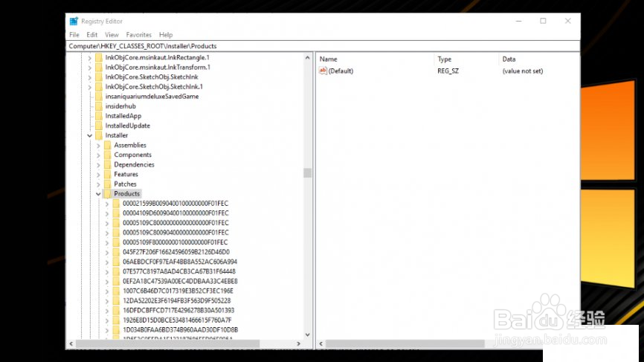Click the Registry Editor title bar icon
Viewport: 644px width, 362px height.
tap(74, 22)
